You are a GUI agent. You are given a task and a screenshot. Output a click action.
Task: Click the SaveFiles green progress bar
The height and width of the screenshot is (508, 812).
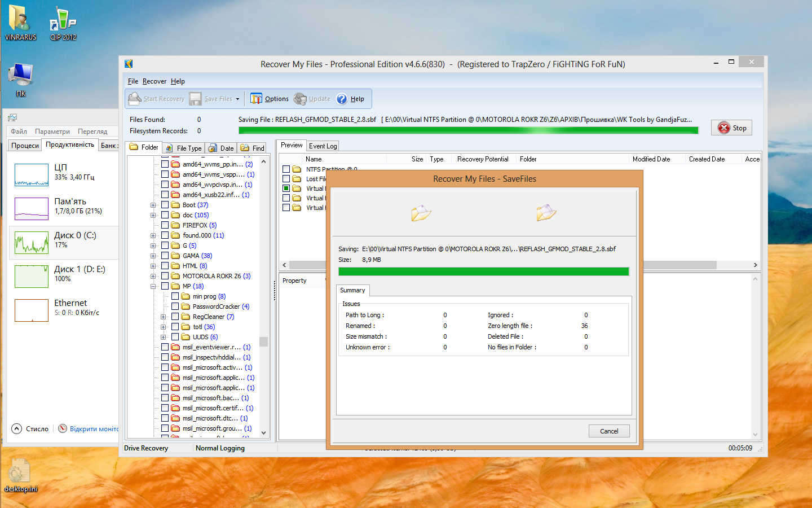[x=484, y=271]
